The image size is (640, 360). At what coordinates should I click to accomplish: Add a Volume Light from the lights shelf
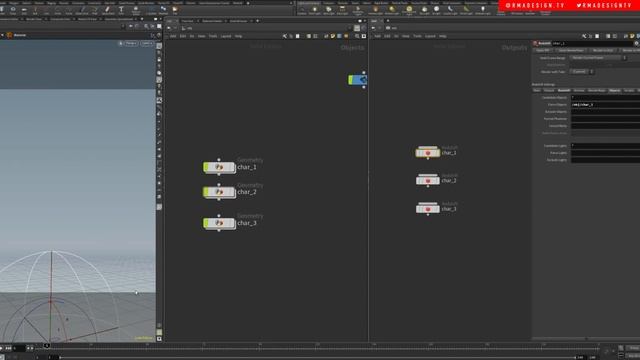point(375,10)
